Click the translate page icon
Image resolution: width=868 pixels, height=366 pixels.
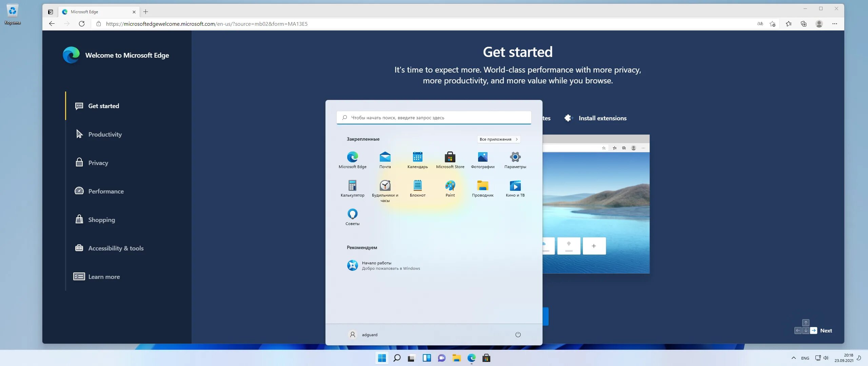pyautogui.click(x=760, y=24)
